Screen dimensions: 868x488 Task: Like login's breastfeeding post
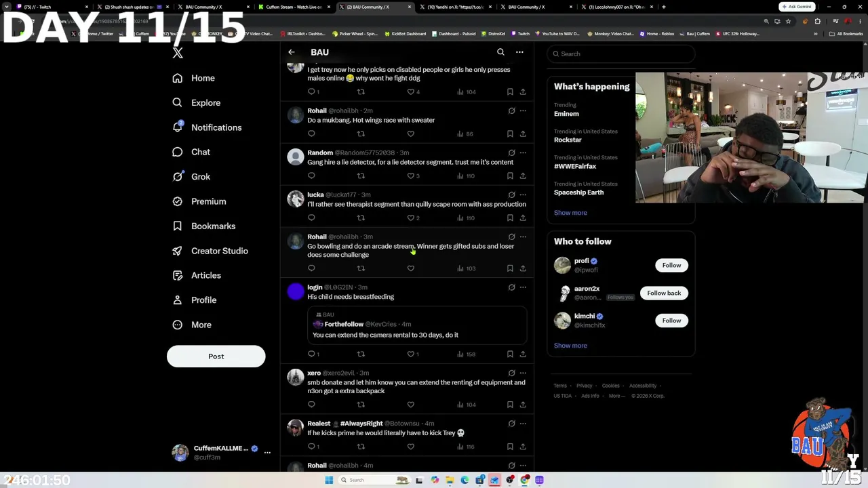click(x=413, y=354)
